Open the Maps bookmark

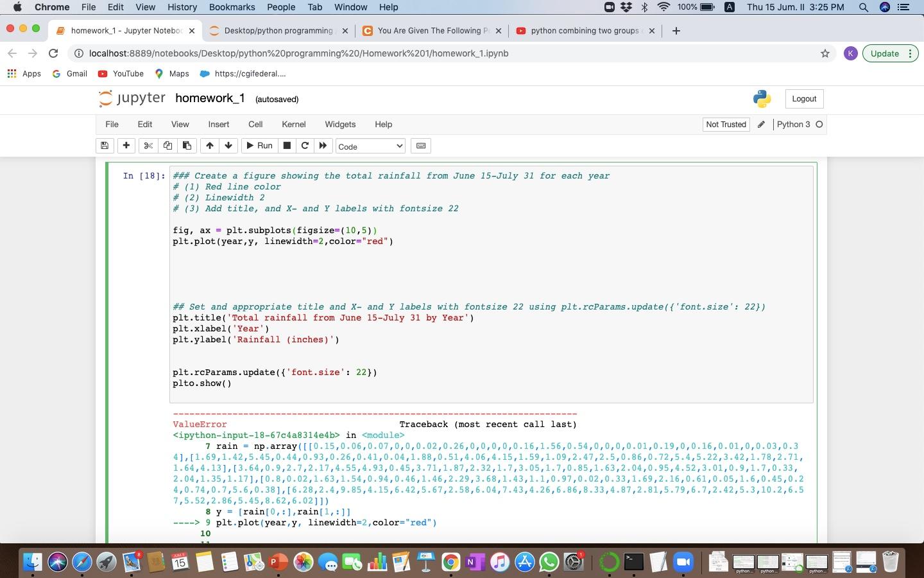coord(172,74)
